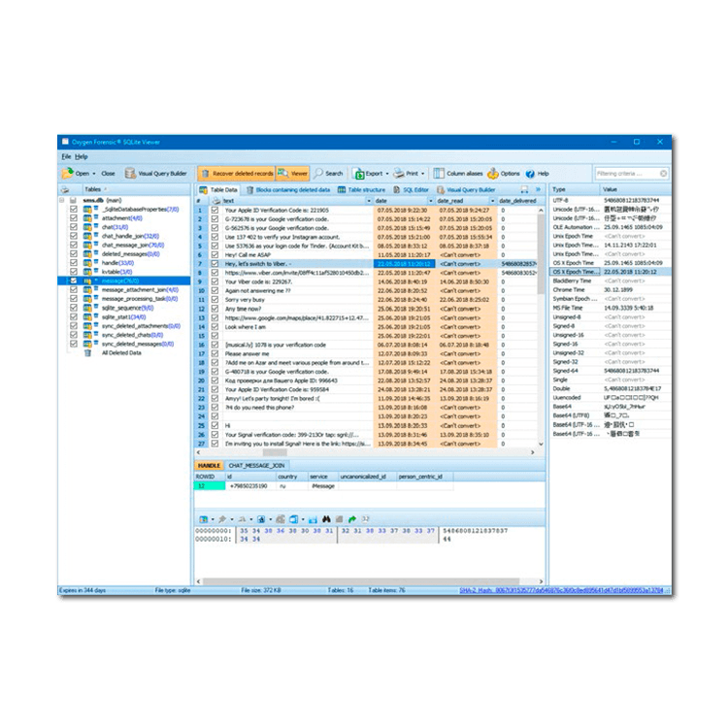Open the Options toolbar button
Image resolution: width=728 pixels, height=728 pixels.
pos(493,174)
